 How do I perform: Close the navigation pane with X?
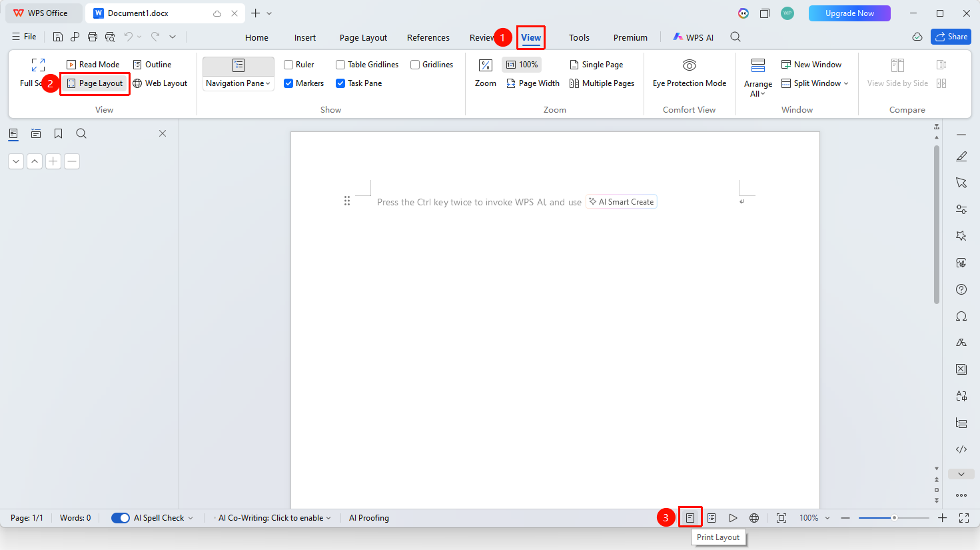(x=163, y=134)
